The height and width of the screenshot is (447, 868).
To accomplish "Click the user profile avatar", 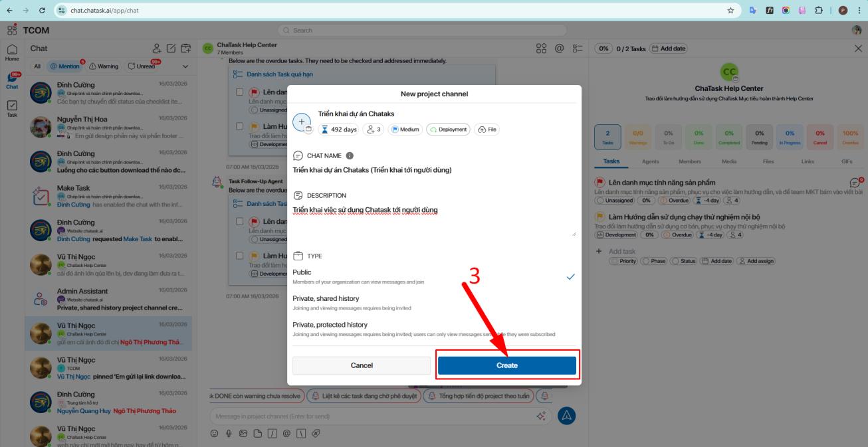I will pos(857,31).
